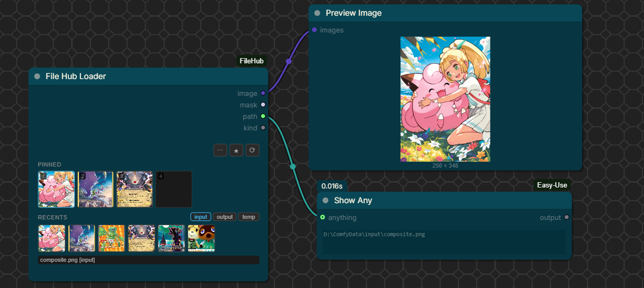The height and width of the screenshot is (288, 644).
Task: Select pinned slot 1 thumbnail
Action: pyautogui.click(x=56, y=189)
